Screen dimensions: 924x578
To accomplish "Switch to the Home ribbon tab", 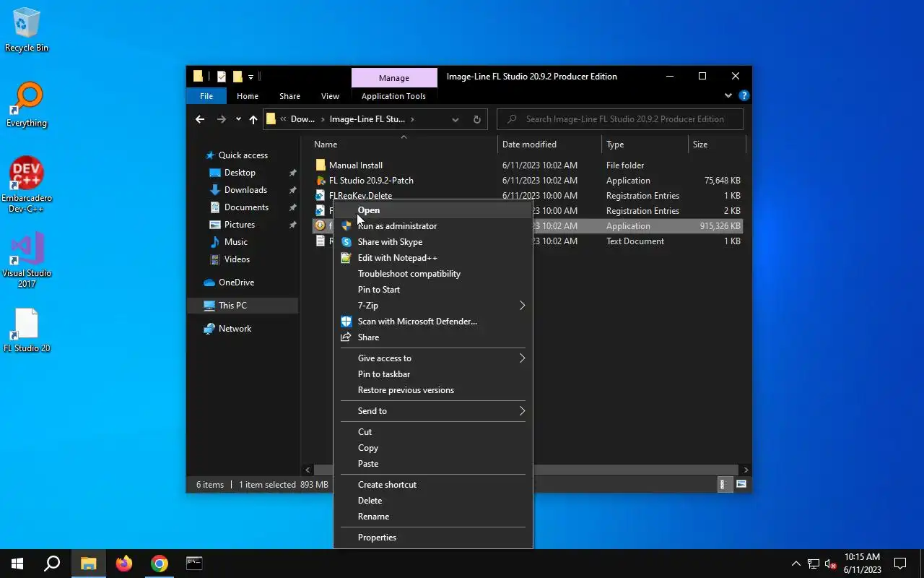I will pos(248,96).
